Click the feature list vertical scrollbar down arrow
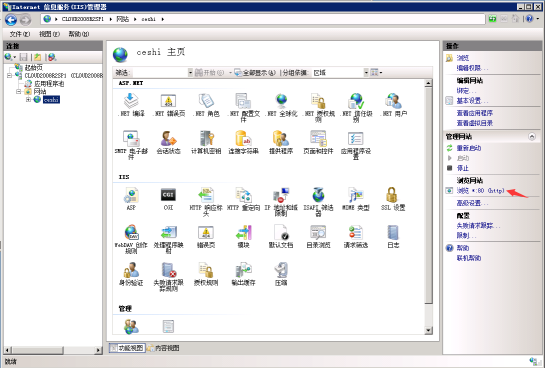This screenshot has width=545, height=368. coord(428,330)
